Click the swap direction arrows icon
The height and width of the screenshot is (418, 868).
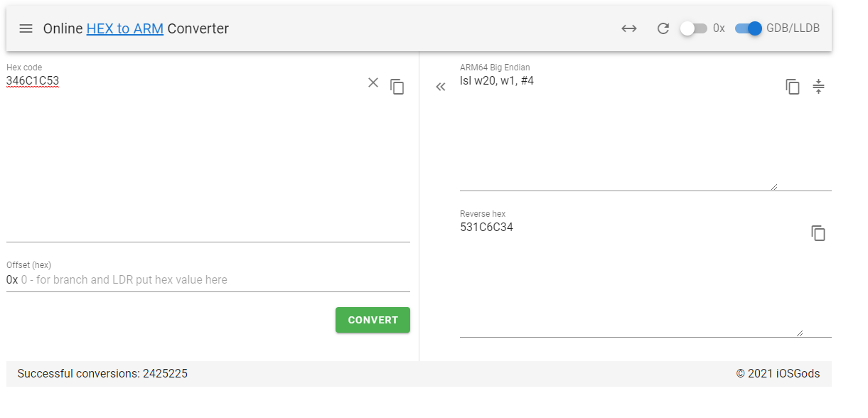(x=628, y=28)
